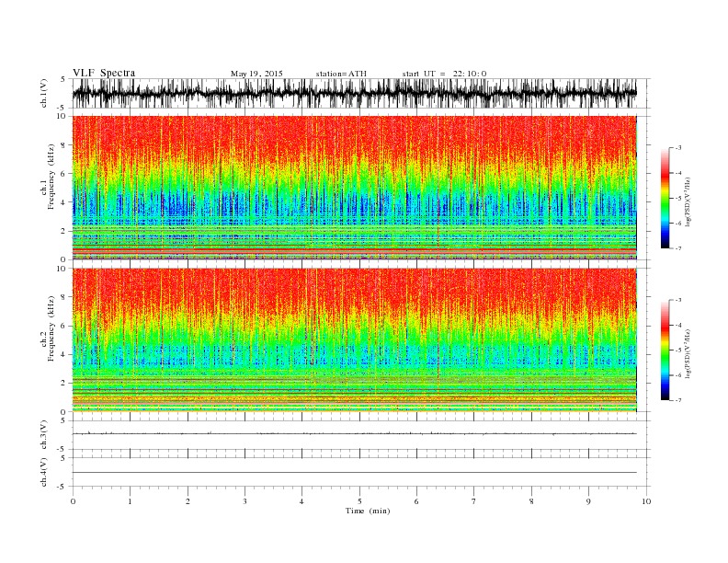This screenshot has width=728, height=563.
Task: Click time axis tick label "7"
Action: coord(474,501)
